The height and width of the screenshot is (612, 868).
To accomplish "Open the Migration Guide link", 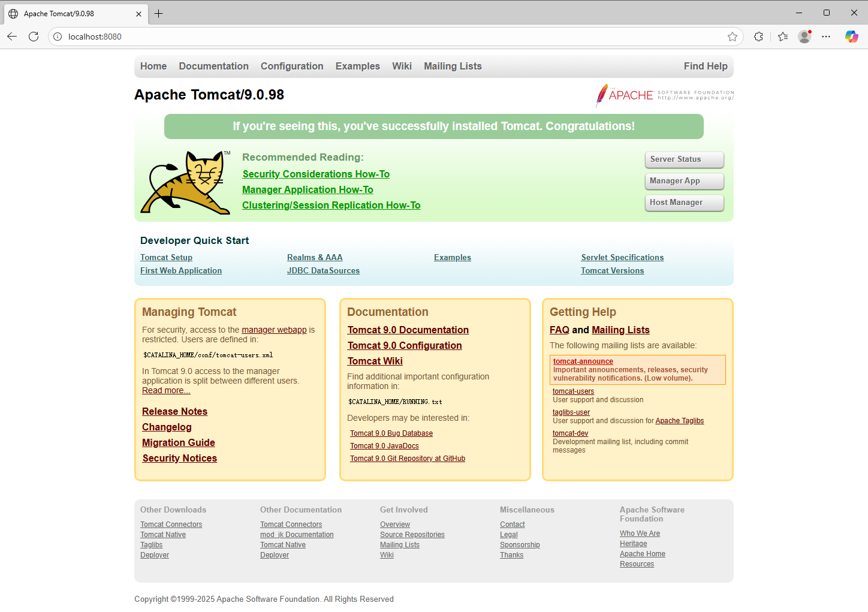I will click(x=178, y=442).
